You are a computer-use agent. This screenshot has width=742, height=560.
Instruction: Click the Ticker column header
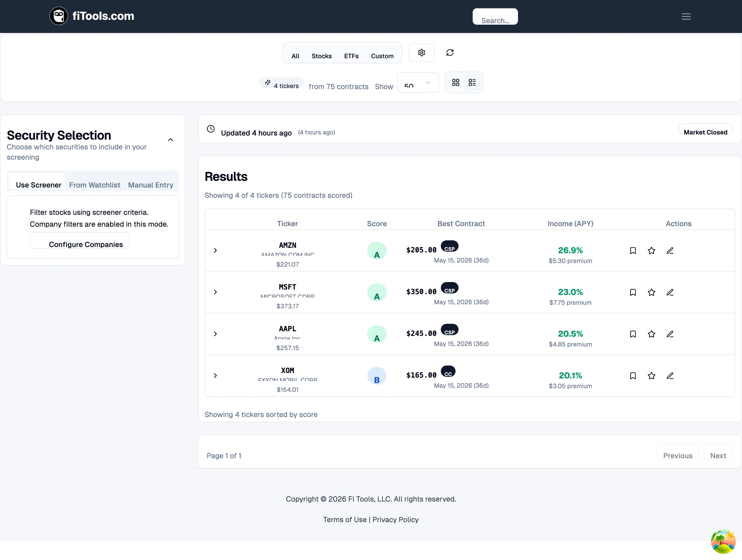(x=288, y=224)
